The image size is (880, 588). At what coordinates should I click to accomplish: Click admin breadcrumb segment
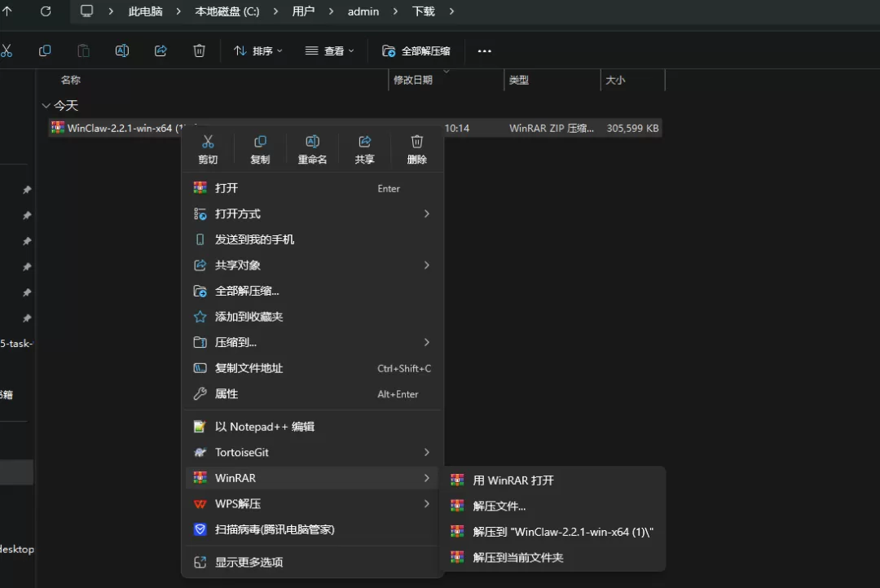tap(363, 11)
